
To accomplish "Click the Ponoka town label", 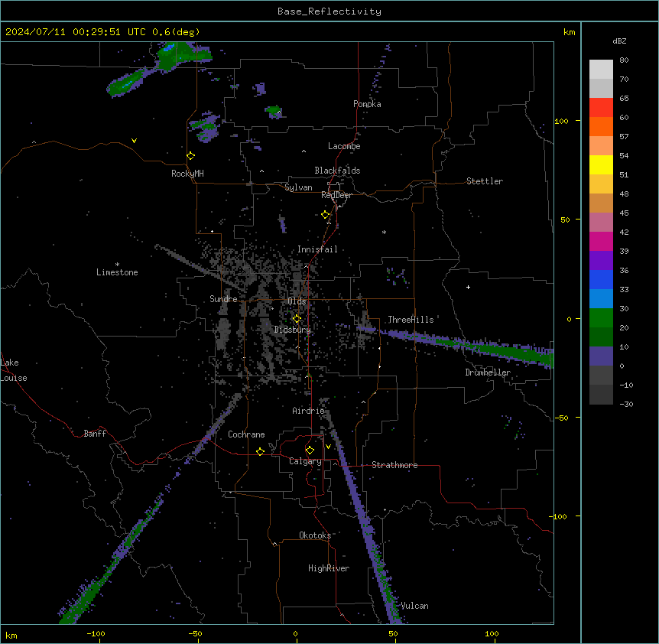I will point(367,104).
